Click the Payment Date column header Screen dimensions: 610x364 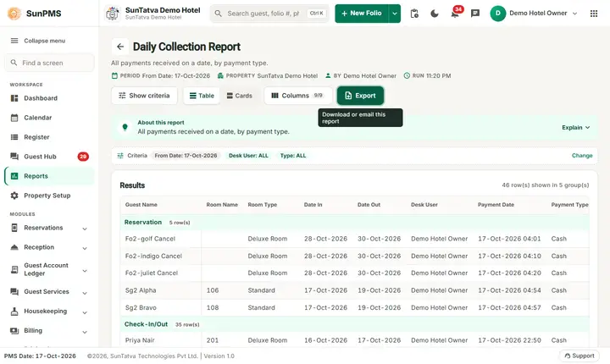496,205
